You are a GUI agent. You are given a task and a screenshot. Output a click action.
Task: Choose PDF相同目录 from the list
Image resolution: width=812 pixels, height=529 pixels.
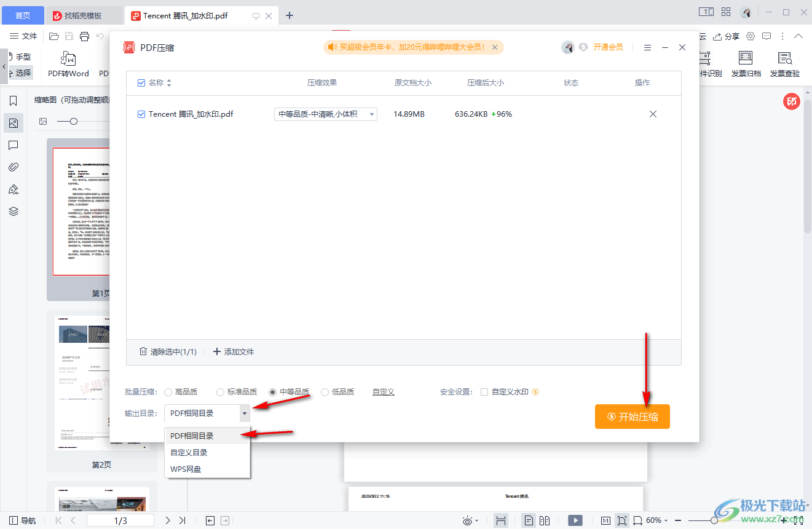208,436
